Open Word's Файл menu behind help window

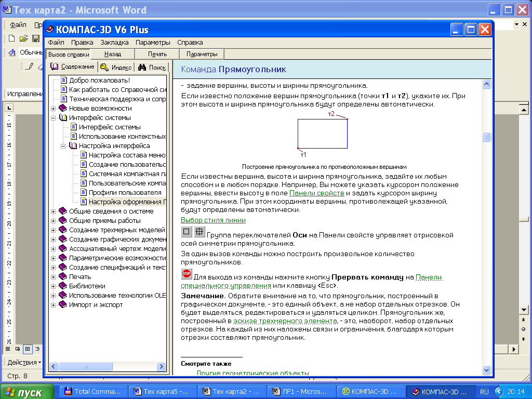pos(18,25)
